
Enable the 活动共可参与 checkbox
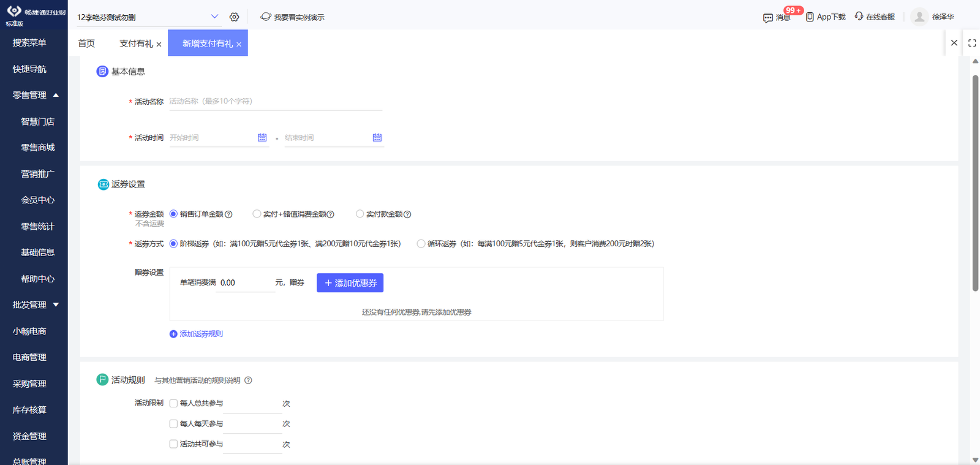[x=173, y=444]
